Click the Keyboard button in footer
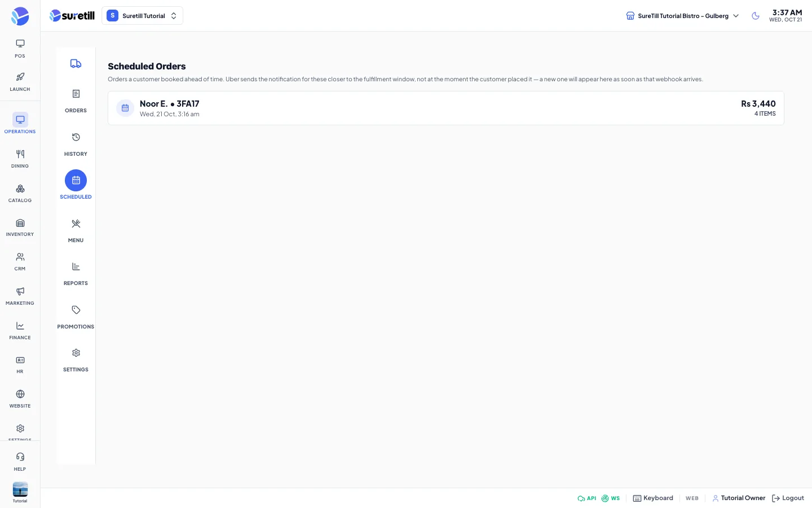Image resolution: width=812 pixels, height=508 pixels. [x=653, y=498]
